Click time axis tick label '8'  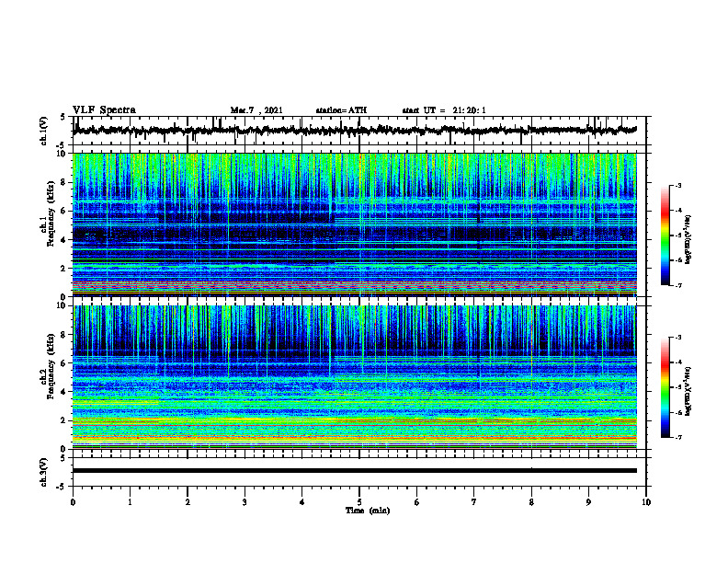pos(531,502)
